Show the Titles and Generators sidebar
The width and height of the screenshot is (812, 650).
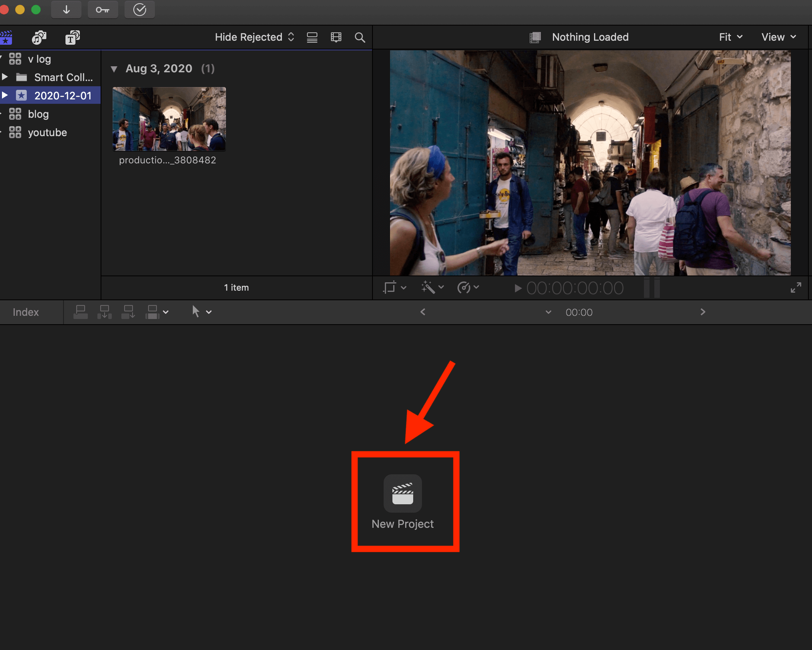coord(72,38)
